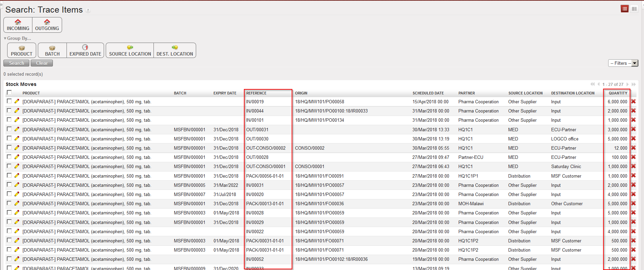The image size is (644, 270).
Task: Expand the side panel with double-arrow handle
Action: click(x=1, y=5)
